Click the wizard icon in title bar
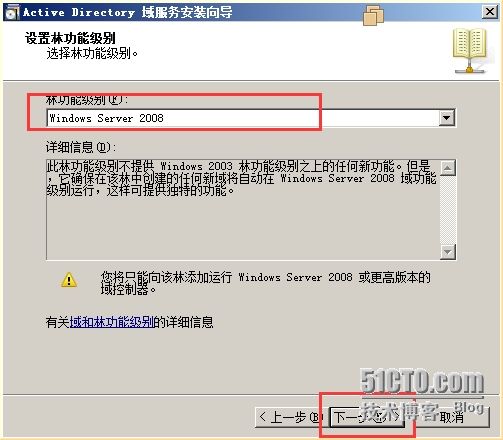This screenshot has height=440, width=503. click(11, 13)
